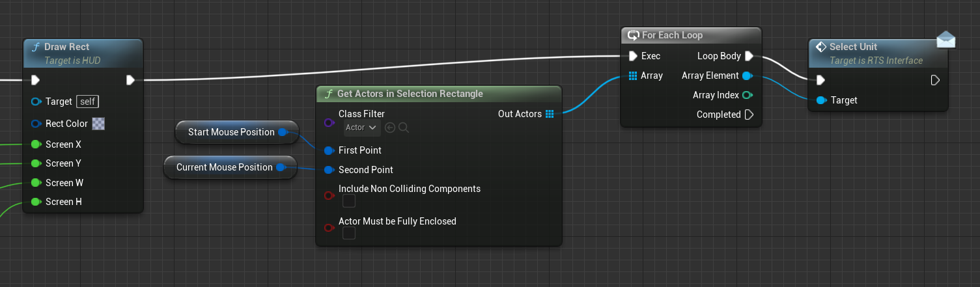Click the Loop Body execution pin
The image size is (980, 287).
[749, 56]
